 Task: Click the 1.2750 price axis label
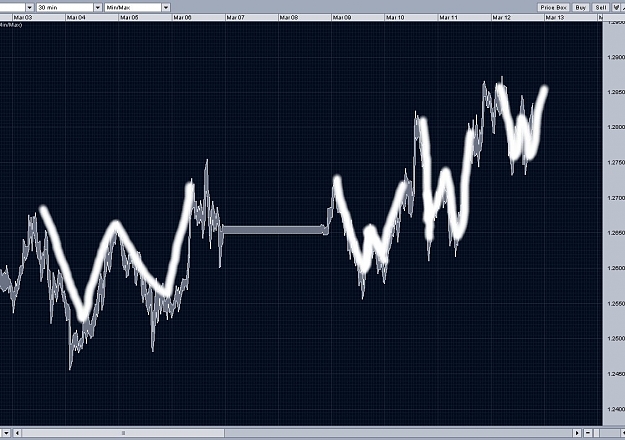click(616, 163)
